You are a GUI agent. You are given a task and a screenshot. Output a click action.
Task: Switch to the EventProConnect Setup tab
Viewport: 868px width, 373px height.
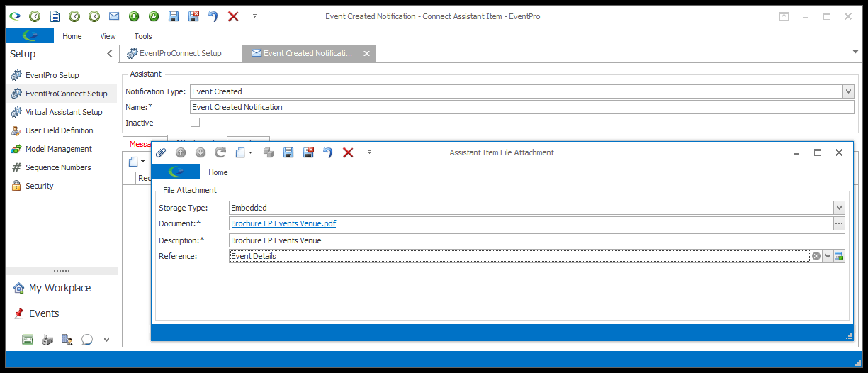point(180,53)
